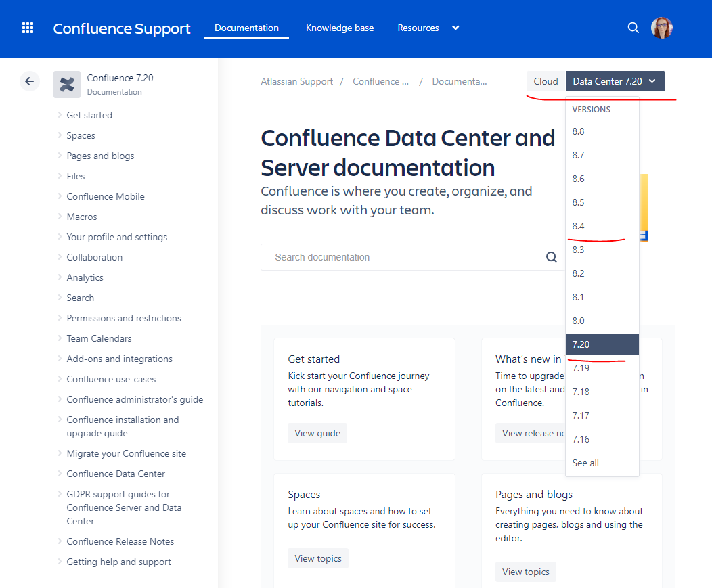Switch to the Knowledge base tab
The width and height of the screenshot is (712, 588).
coord(340,28)
